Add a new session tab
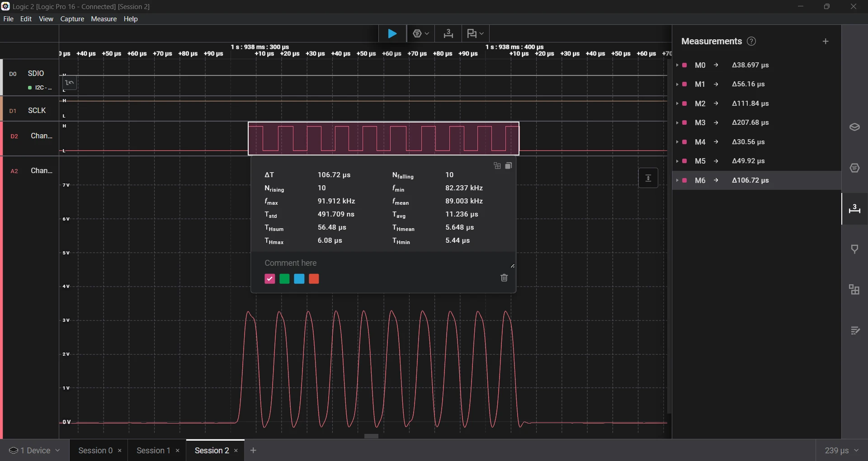868x461 pixels. click(254, 451)
